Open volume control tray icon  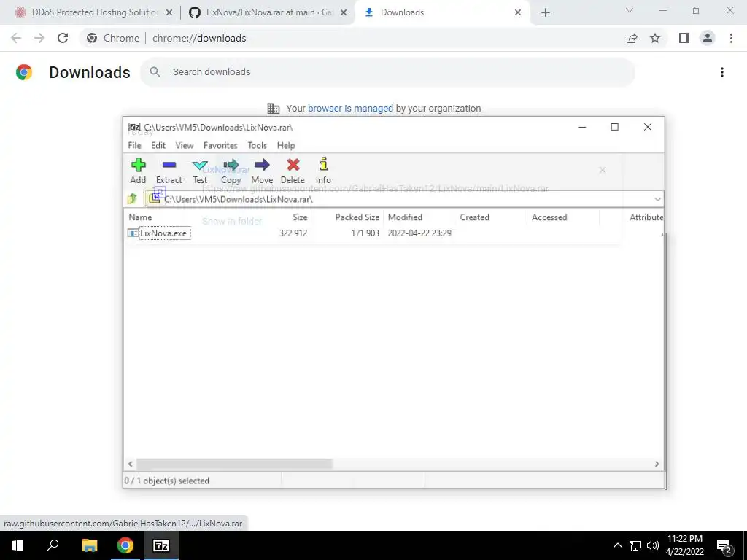(x=653, y=545)
